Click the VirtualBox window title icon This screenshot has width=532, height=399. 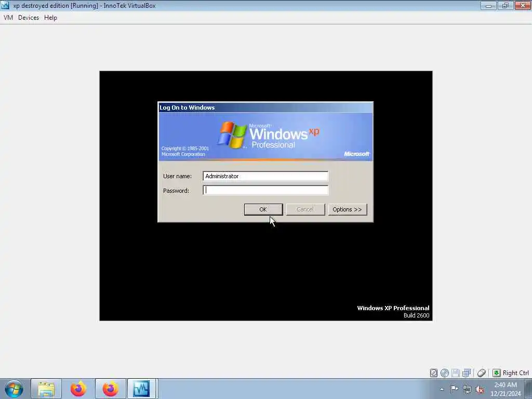pos(5,5)
